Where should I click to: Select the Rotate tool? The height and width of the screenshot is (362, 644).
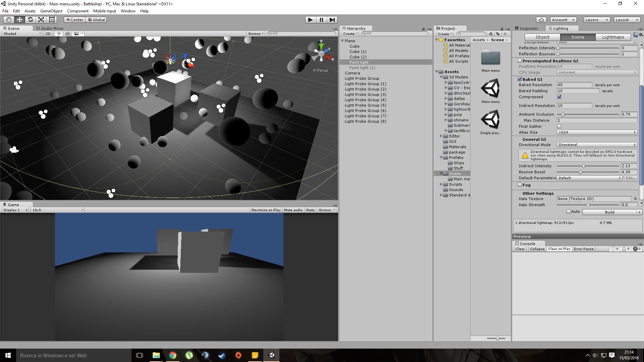tap(30, 20)
